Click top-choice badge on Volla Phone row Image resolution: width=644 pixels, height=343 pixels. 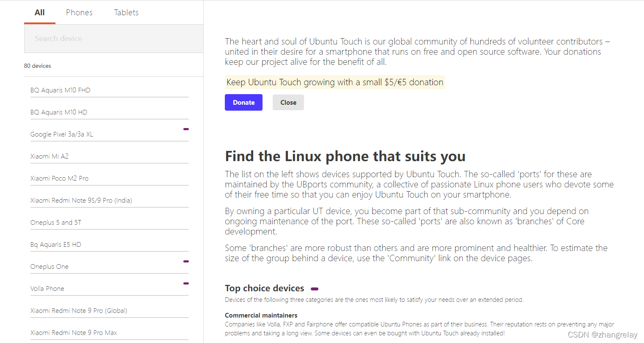(x=186, y=283)
